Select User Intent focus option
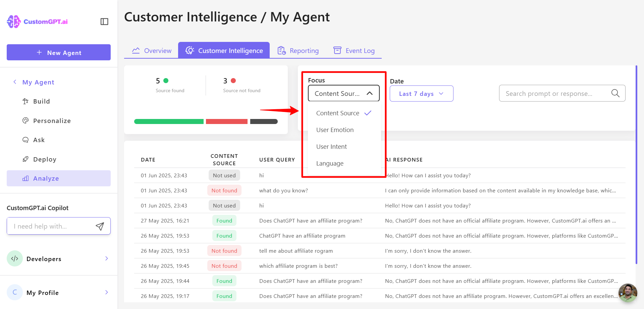The height and width of the screenshot is (309, 644). click(x=344, y=146)
